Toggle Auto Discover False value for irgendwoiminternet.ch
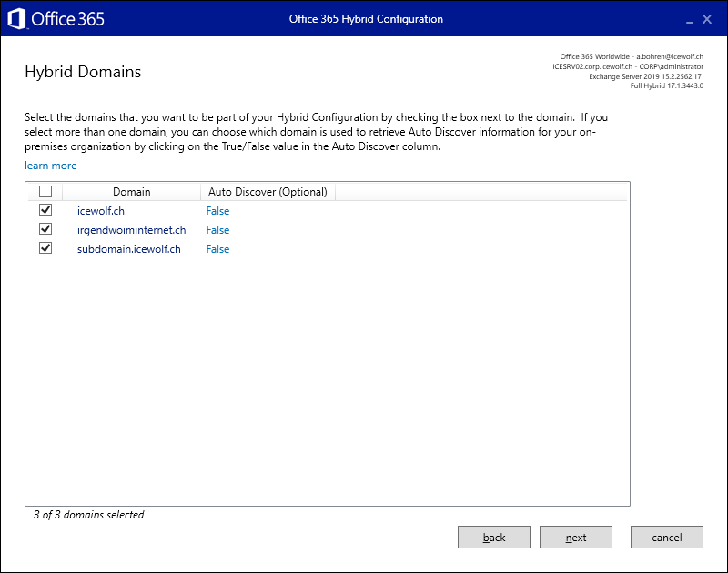This screenshot has height=573, width=728. click(217, 230)
